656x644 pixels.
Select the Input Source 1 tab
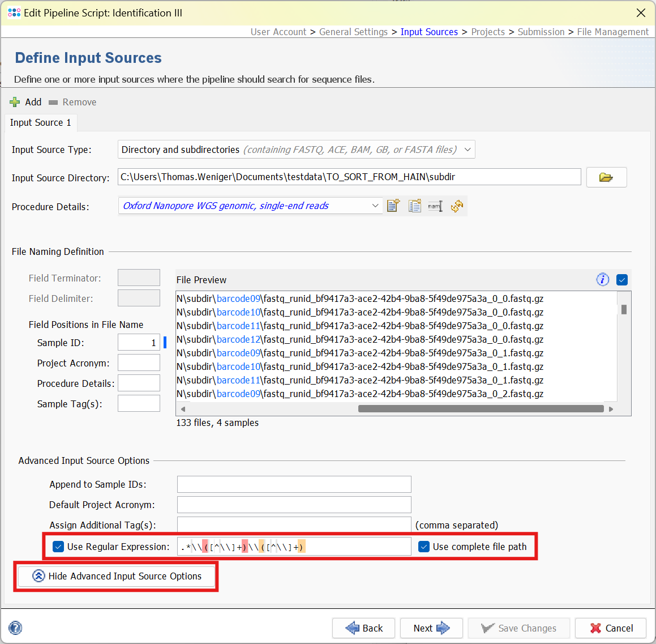[41, 123]
